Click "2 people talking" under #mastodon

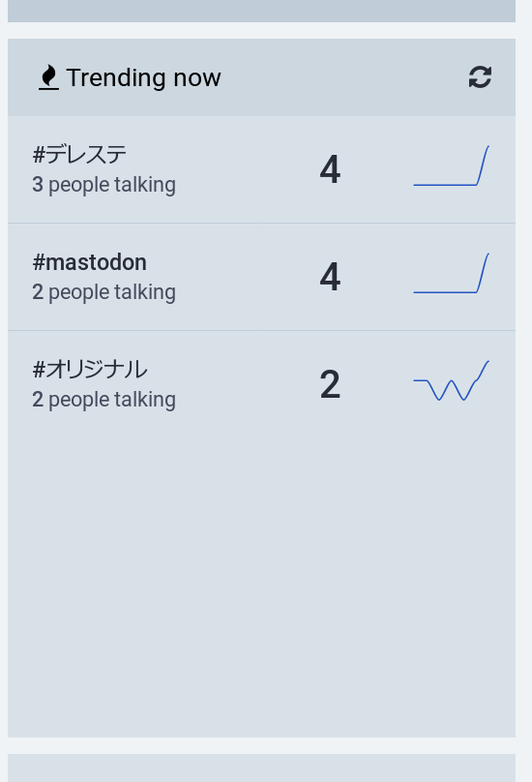103,292
